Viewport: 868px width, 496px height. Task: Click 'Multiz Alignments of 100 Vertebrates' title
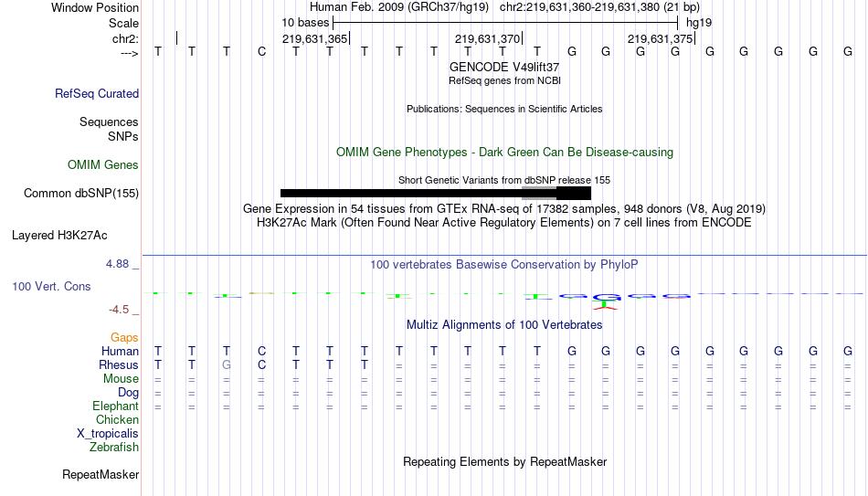504,325
